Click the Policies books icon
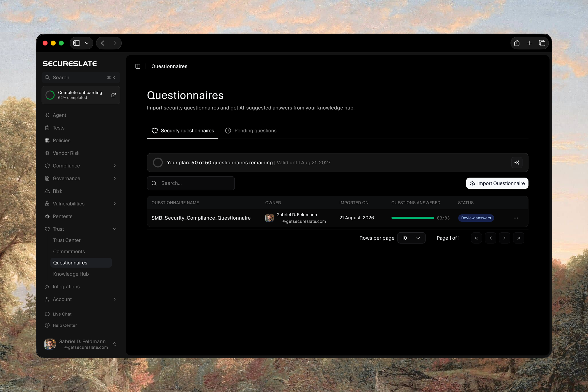 click(x=47, y=140)
